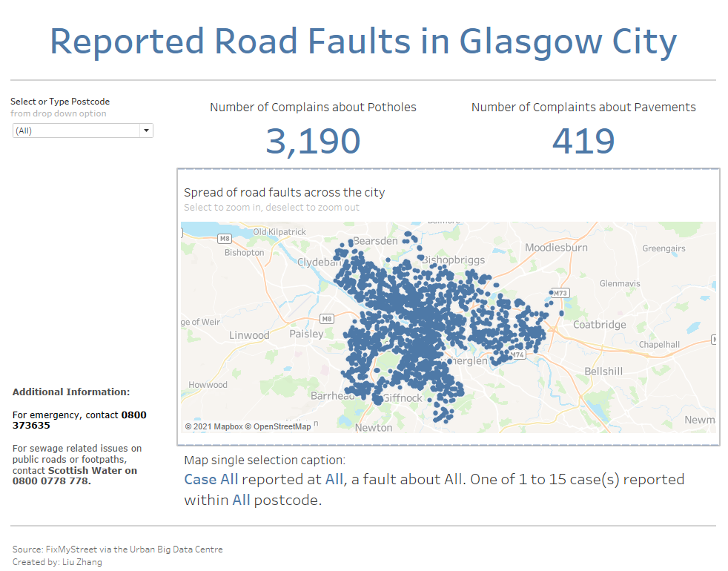Click 'Created by: Liu Zhang' credit
The image size is (728, 571).
pyautogui.click(x=57, y=561)
